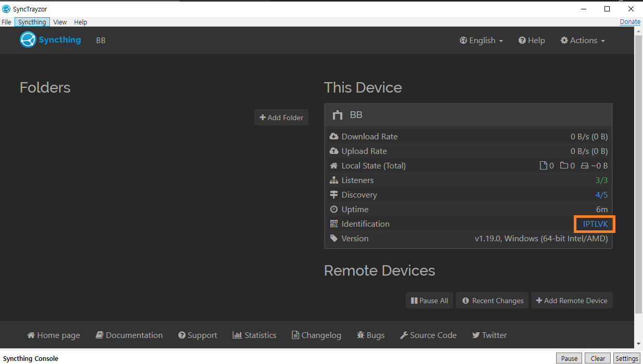Click the version text v1.19.0
This screenshot has width=643, height=364.
(541, 238)
